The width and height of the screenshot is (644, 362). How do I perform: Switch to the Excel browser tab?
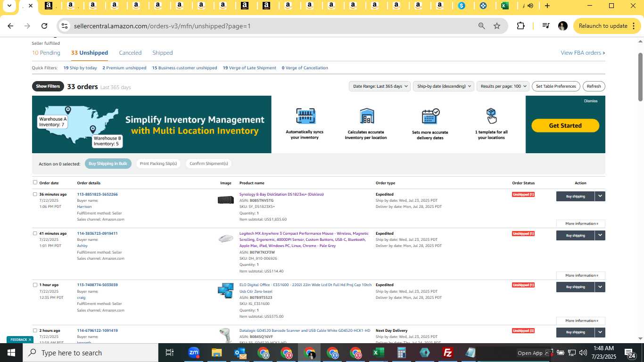tap(504, 6)
